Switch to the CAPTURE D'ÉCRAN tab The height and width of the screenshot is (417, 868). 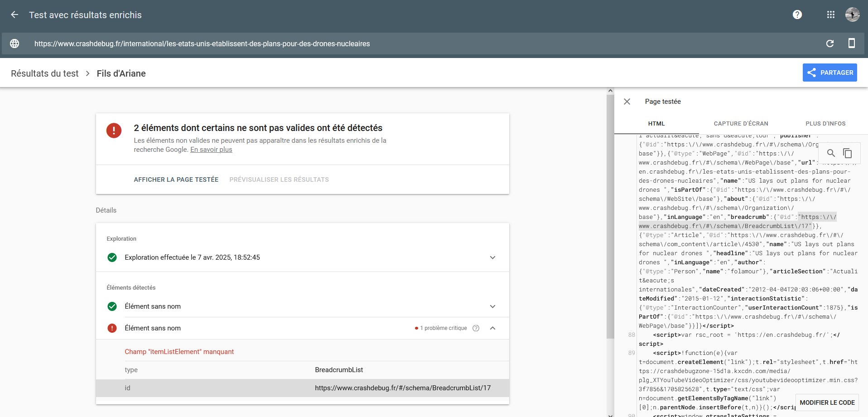coord(741,124)
